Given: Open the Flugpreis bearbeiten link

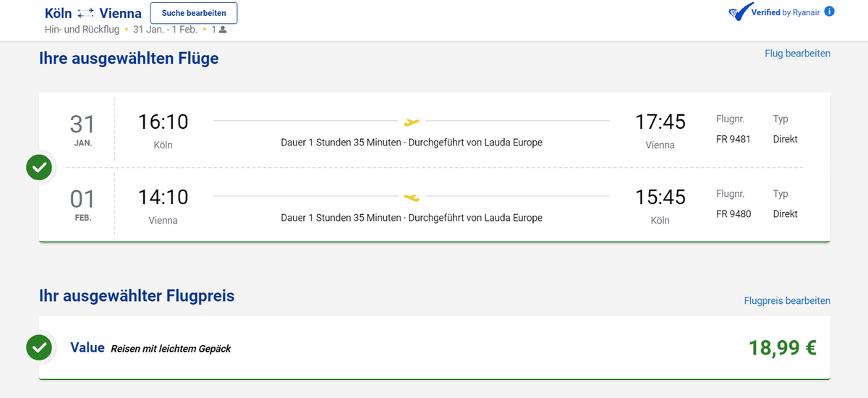Looking at the screenshot, I should tap(787, 300).
